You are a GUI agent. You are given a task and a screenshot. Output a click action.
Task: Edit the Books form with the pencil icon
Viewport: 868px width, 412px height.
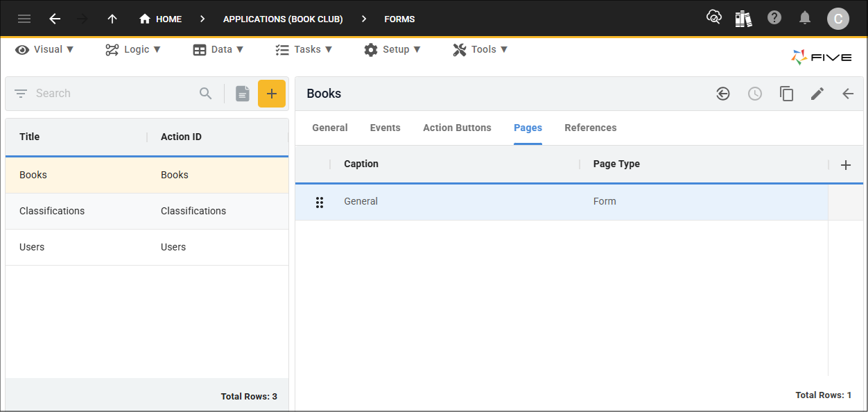pos(817,94)
